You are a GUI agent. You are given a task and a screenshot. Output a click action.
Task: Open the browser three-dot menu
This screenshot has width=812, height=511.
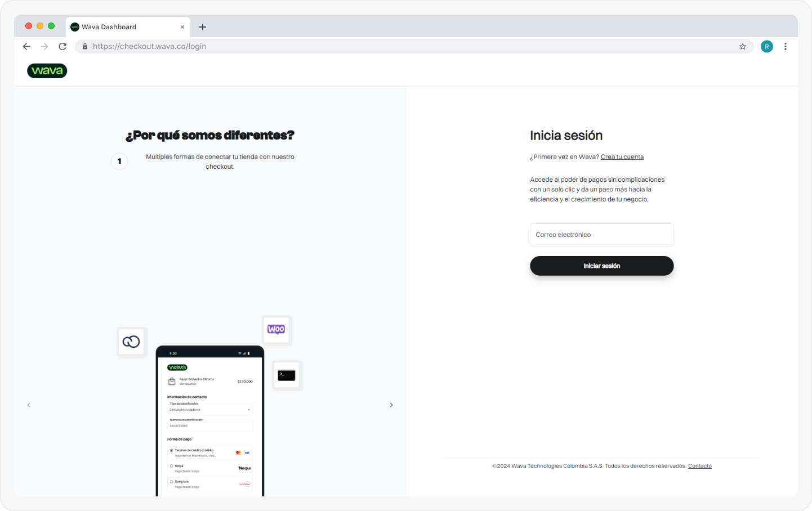(x=786, y=47)
